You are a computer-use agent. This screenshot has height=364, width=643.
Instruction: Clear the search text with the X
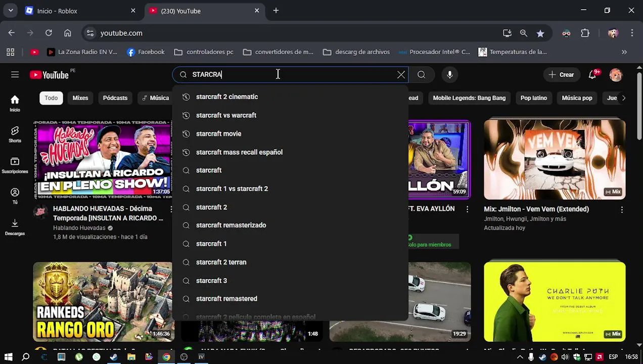coord(401,75)
